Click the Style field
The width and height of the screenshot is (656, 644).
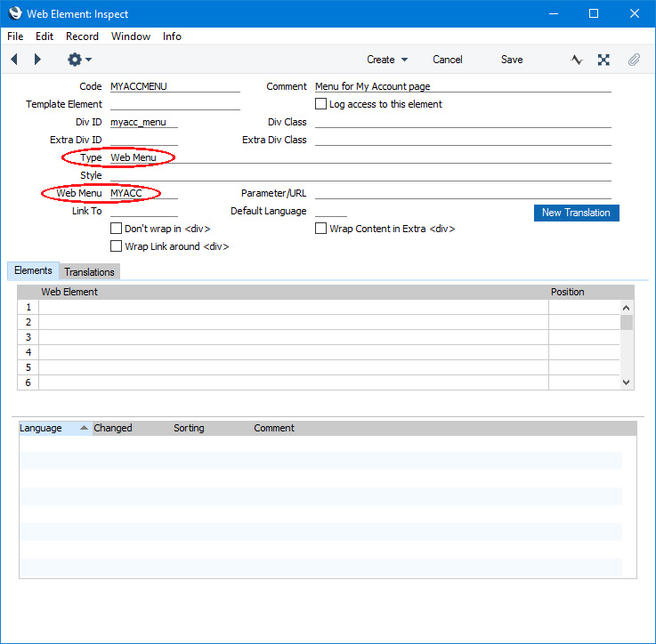click(x=360, y=175)
